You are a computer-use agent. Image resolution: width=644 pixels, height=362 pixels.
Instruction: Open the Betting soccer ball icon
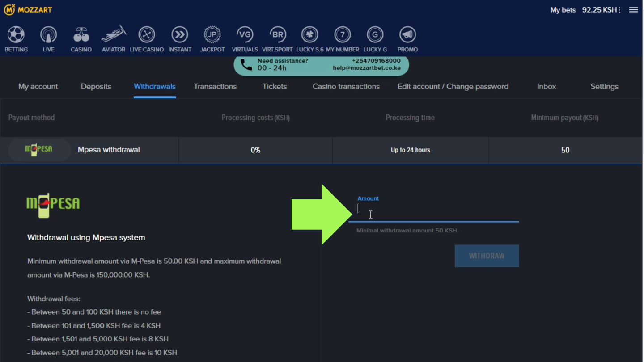(x=16, y=35)
